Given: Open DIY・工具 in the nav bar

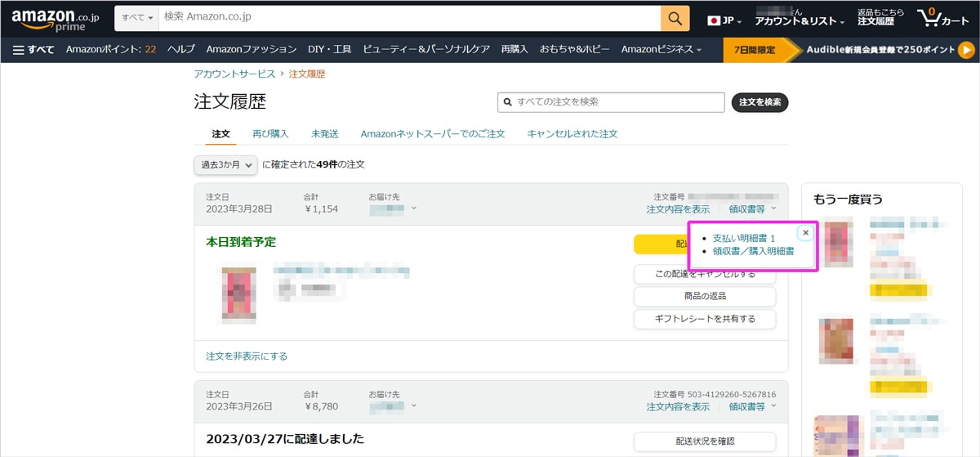Looking at the screenshot, I should (330, 49).
